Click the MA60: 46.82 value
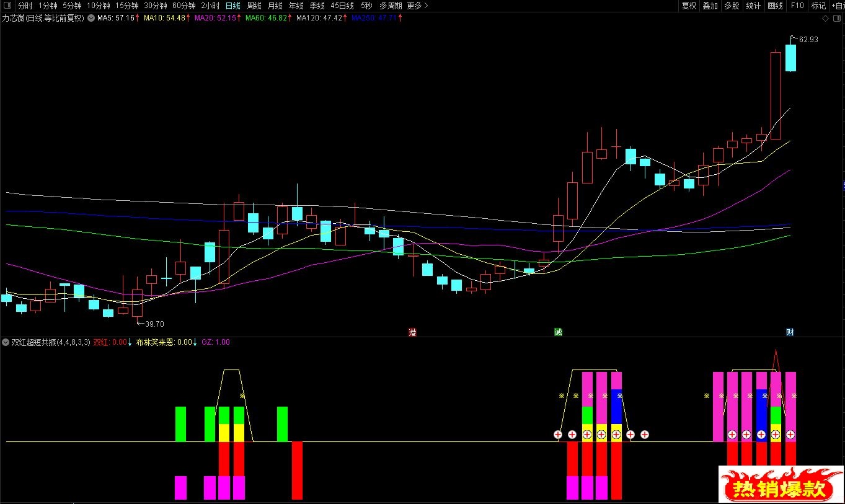Screen dimensions: 845x504 (266, 18)
